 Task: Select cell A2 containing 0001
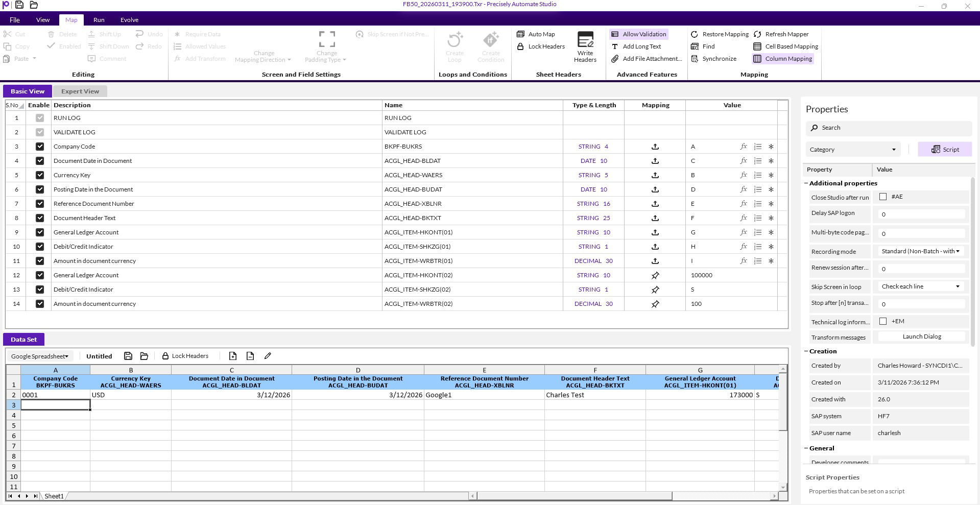tap(55, 395)
